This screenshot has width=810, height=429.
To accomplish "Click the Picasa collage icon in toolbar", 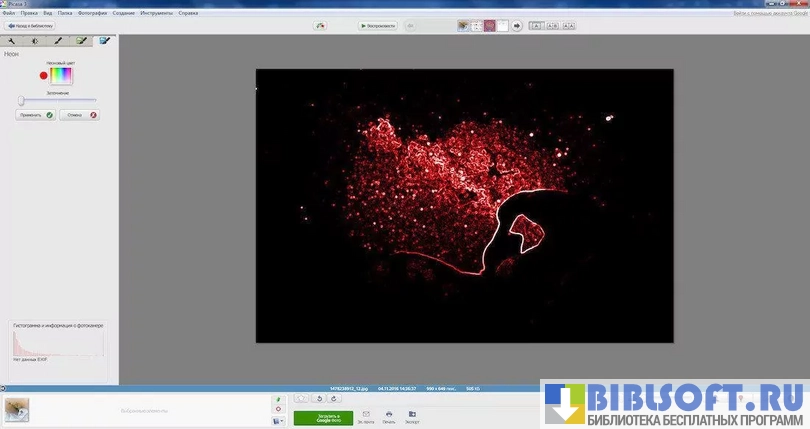I will pos(319,26).
